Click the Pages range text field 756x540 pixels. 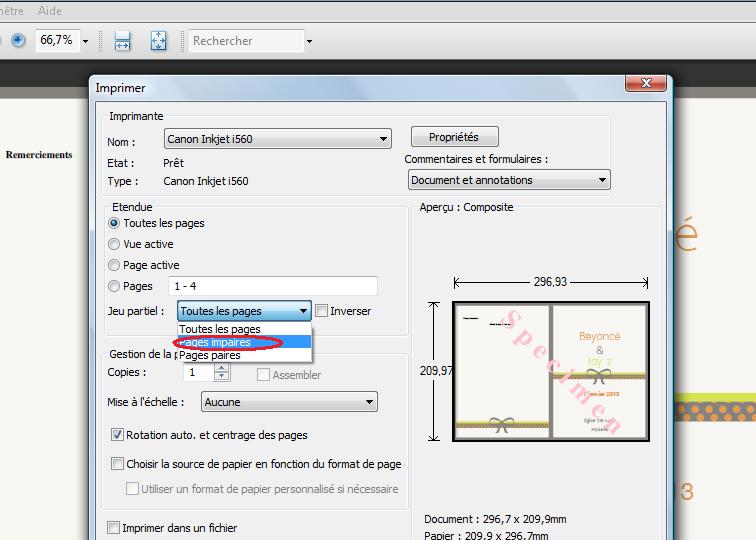273,286
